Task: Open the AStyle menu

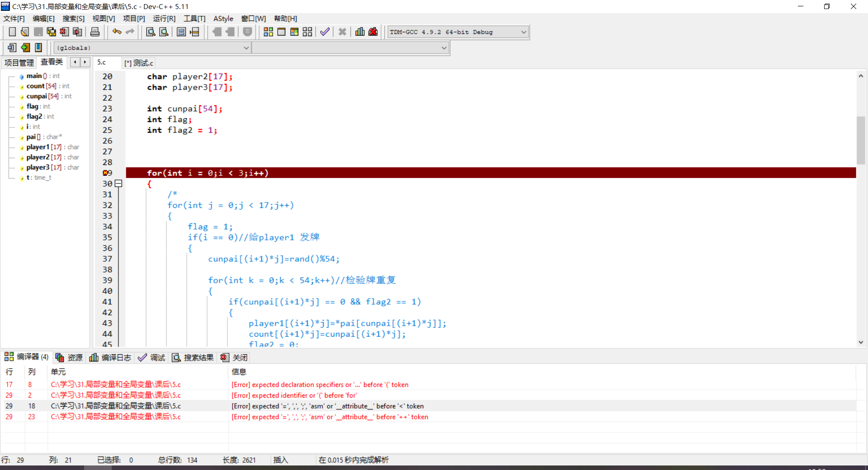Action: click(x=223, y=19)
